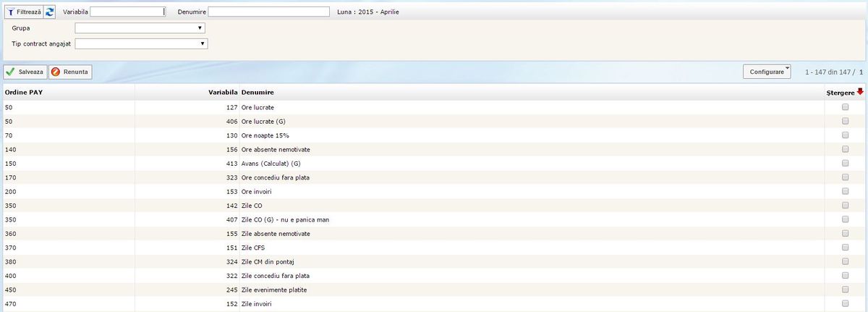Focus the Variabila filter text field

pos(128,12)
